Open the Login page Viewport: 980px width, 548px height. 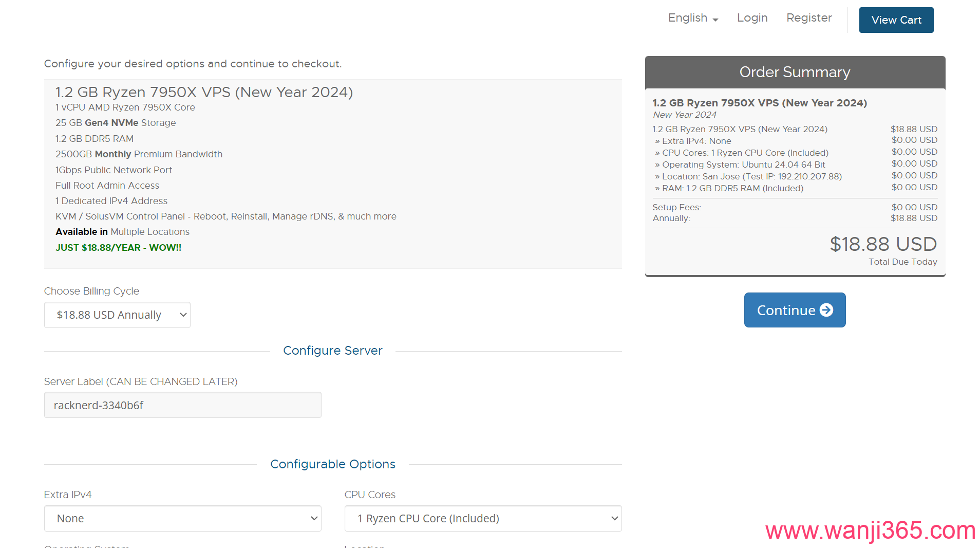pyautogui.click(x=752, y=18)
